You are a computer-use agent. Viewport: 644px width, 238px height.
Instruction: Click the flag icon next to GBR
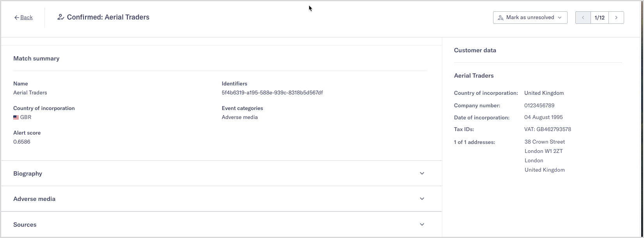[16, 117]
